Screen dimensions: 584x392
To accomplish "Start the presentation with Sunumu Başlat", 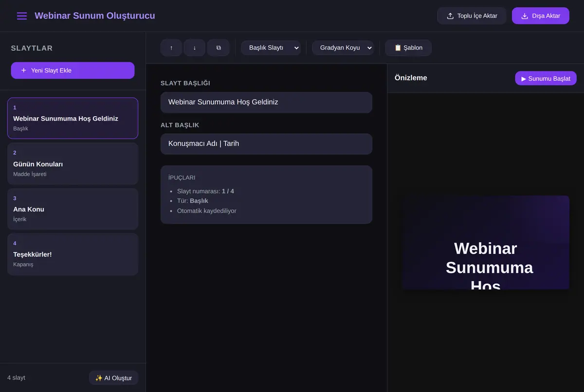I will click(546, 78).
